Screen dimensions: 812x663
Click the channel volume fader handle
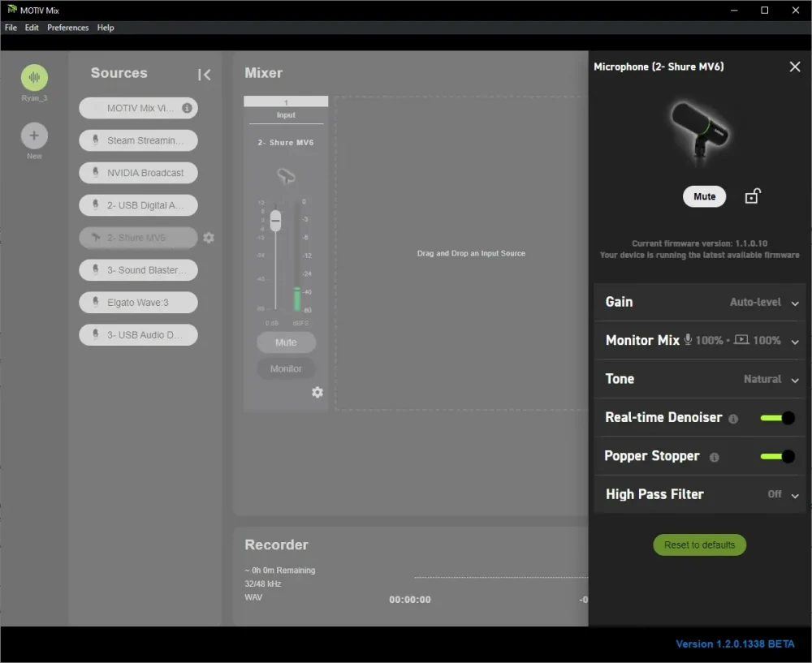(x=275, y=221)
